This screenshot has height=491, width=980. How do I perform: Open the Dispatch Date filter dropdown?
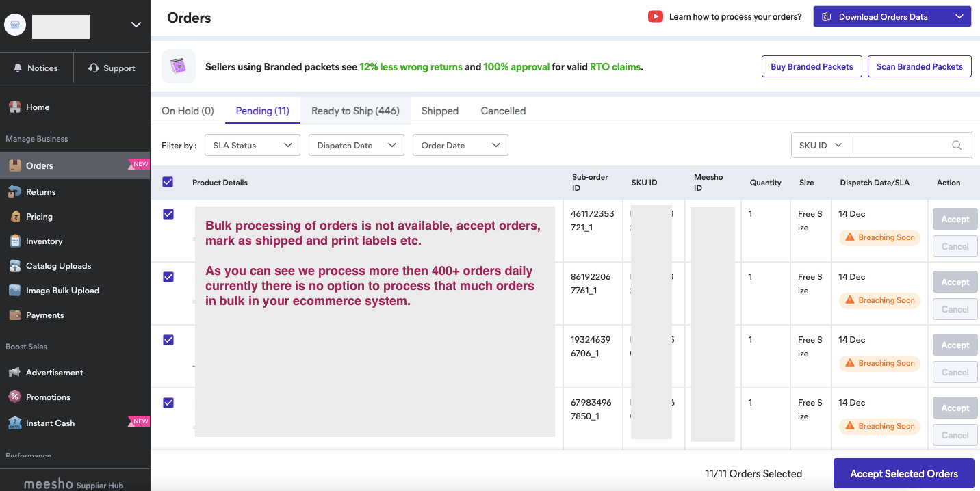356,145
